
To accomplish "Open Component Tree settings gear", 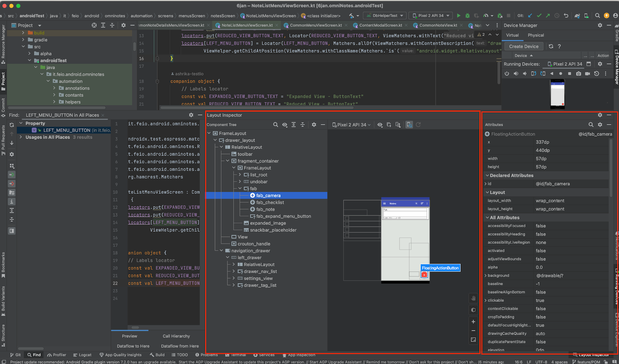I will coord(314,125).
